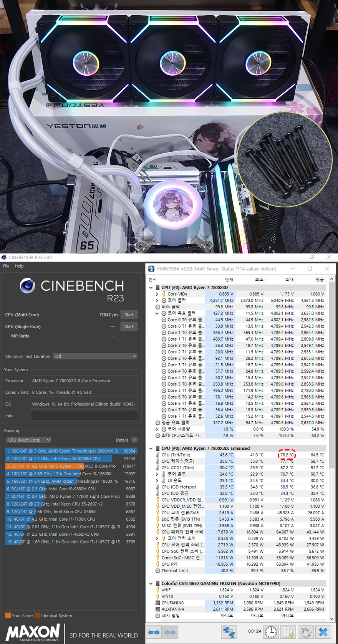This screenshot has width=338, height=644.
Task: Start the CPU (Multi Core) test
Action: 129,315
